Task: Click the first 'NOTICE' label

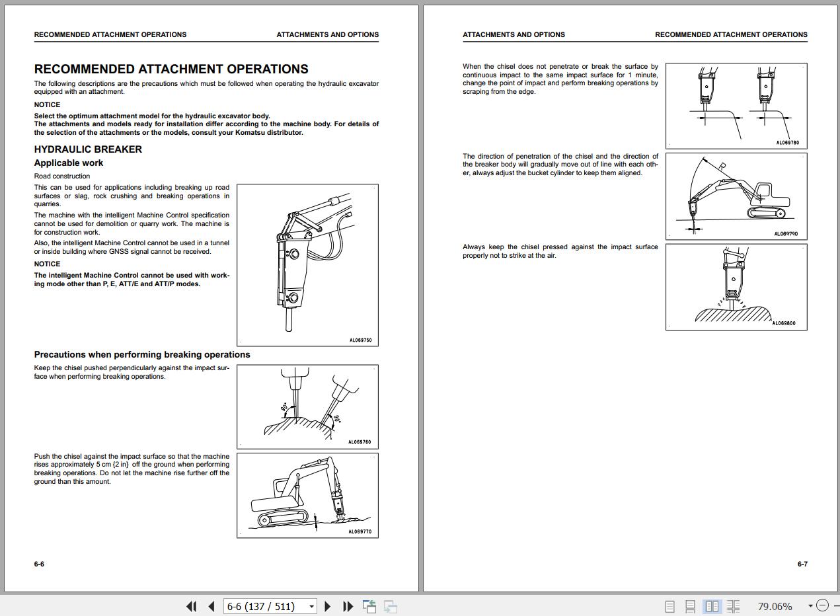Action: (x=47, y=104)
